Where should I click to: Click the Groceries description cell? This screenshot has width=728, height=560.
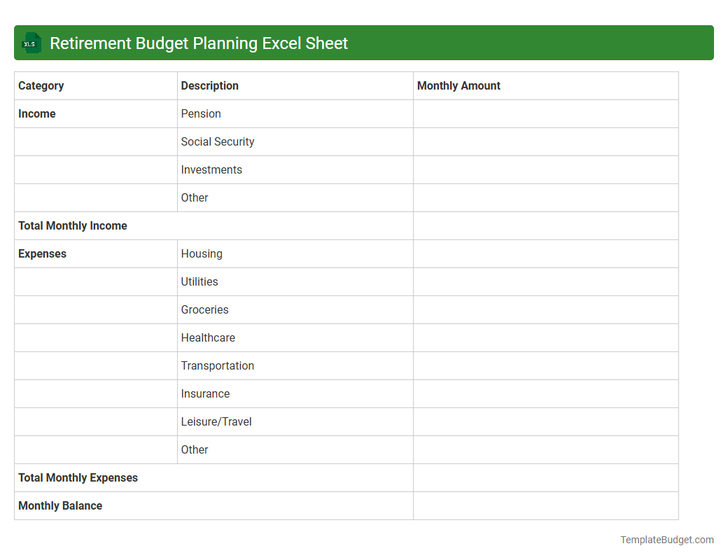(x=204, y=309)
